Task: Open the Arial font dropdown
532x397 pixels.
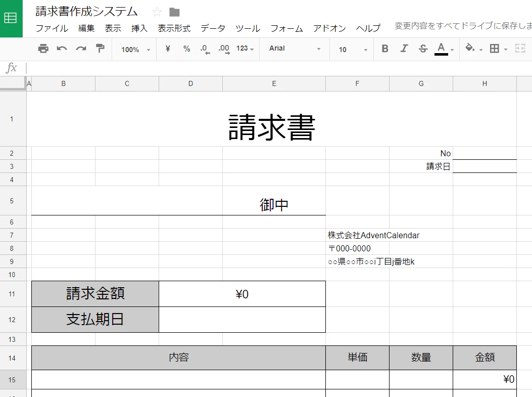Action: coord(295,49)
